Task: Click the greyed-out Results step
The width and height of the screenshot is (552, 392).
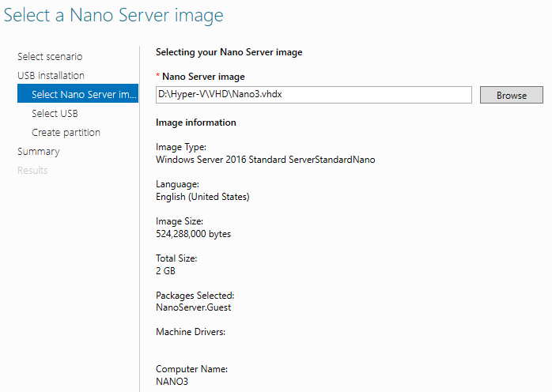Action: (x=32, y=171)
